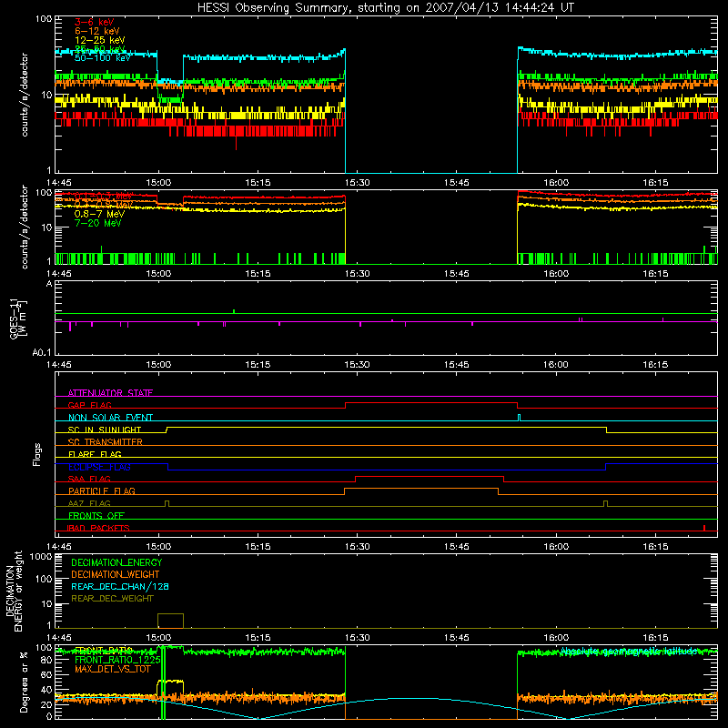Click the green FRONTS_OFF flag label
Viewport: 728px width, 728px height.
(x=96, y=516)
